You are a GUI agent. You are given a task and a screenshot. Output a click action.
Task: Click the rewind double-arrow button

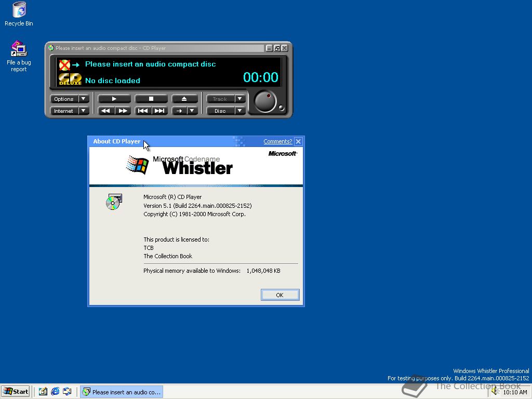[x=106, y=111]
